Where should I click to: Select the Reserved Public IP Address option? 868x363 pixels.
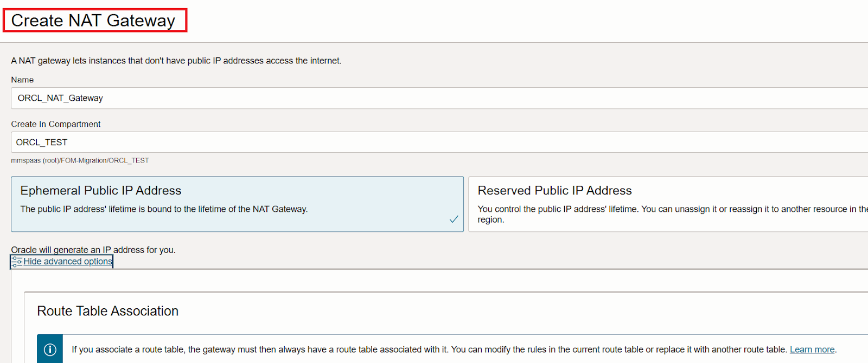[667, 204]
